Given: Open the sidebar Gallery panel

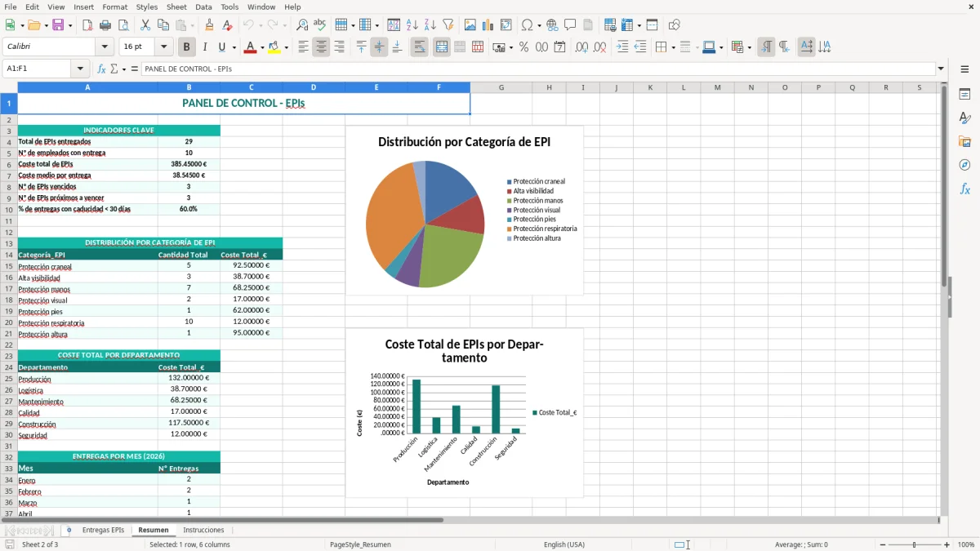Looking at the screenshot, I should pos(964,141).
